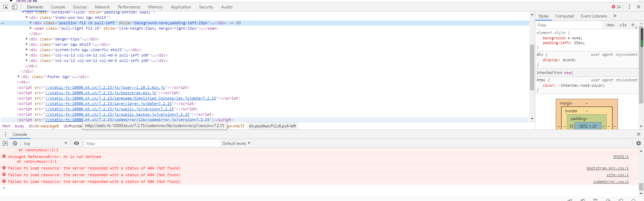Select the Styles pane tab
The height and width of the screenshot is (201, 644).
click(543, 16)
